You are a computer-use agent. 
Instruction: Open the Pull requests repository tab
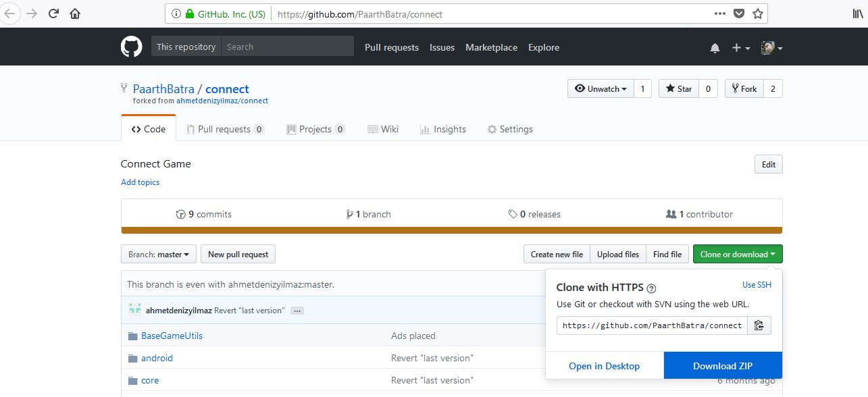[226, 129]
